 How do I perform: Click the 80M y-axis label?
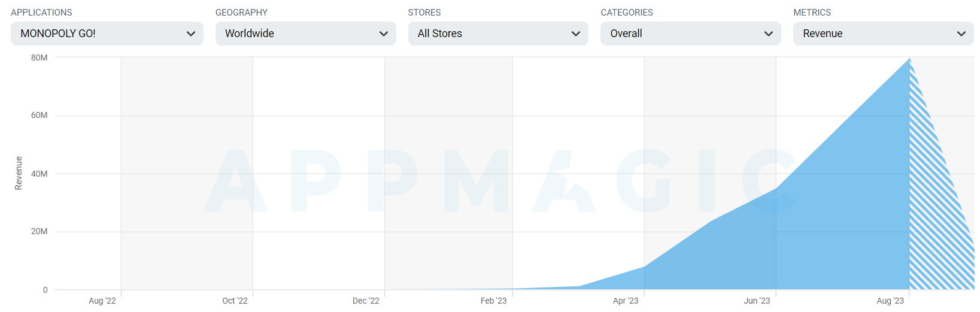pyautogui.click(x=40, y=57)
